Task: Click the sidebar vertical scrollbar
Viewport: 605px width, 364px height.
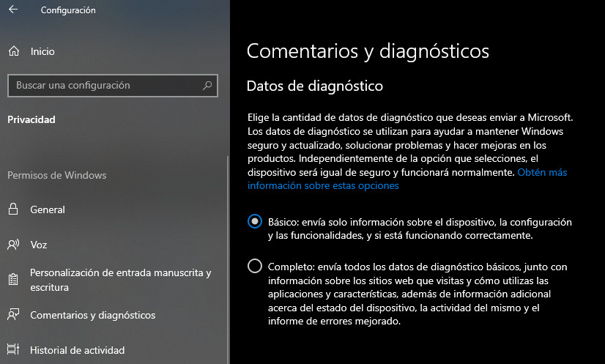Action: tap(228, 259)
